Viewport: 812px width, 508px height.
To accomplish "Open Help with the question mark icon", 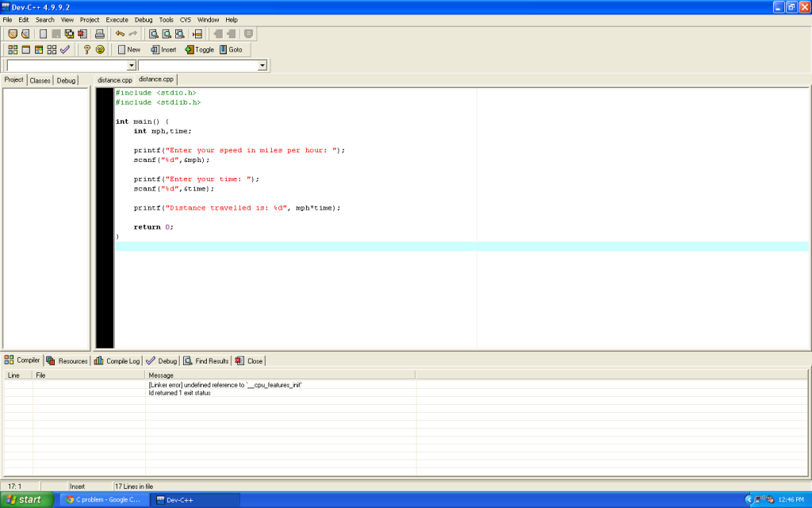I will pos(87,49).
